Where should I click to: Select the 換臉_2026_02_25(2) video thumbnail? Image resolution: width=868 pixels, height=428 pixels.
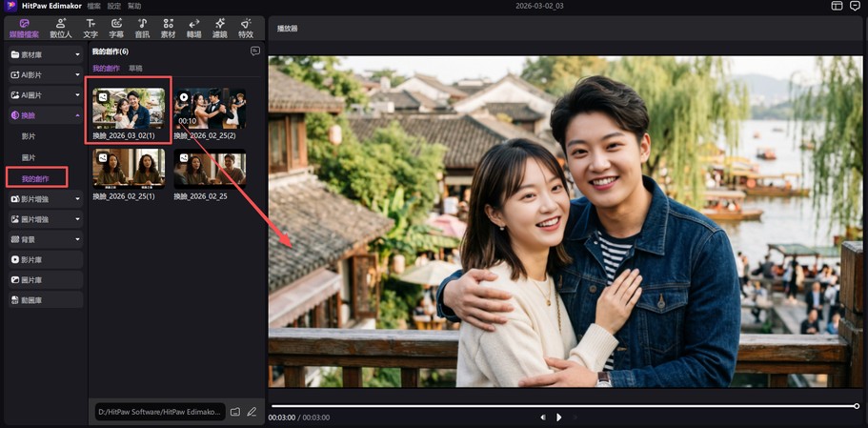(211, 109)
